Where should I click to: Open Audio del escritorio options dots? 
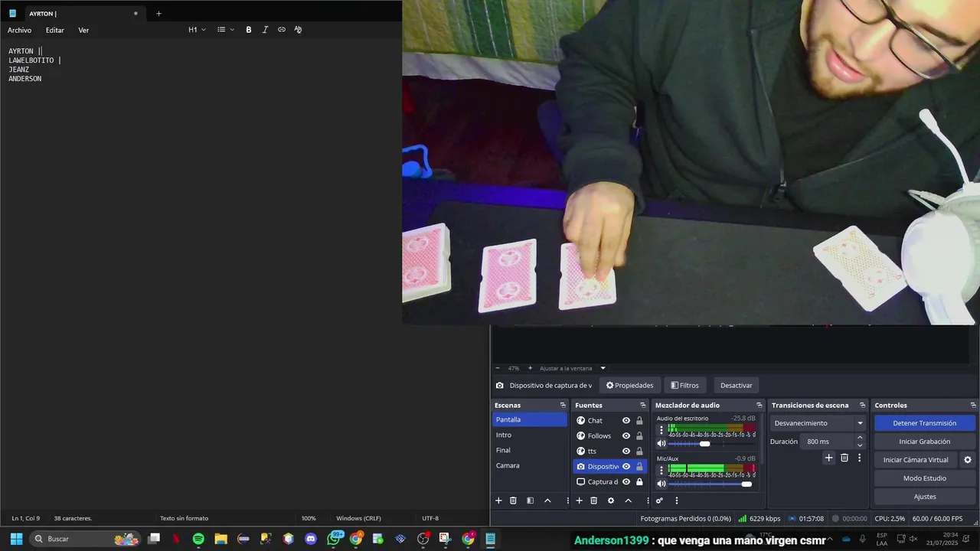pyautogui.click(x=661, y=430)
